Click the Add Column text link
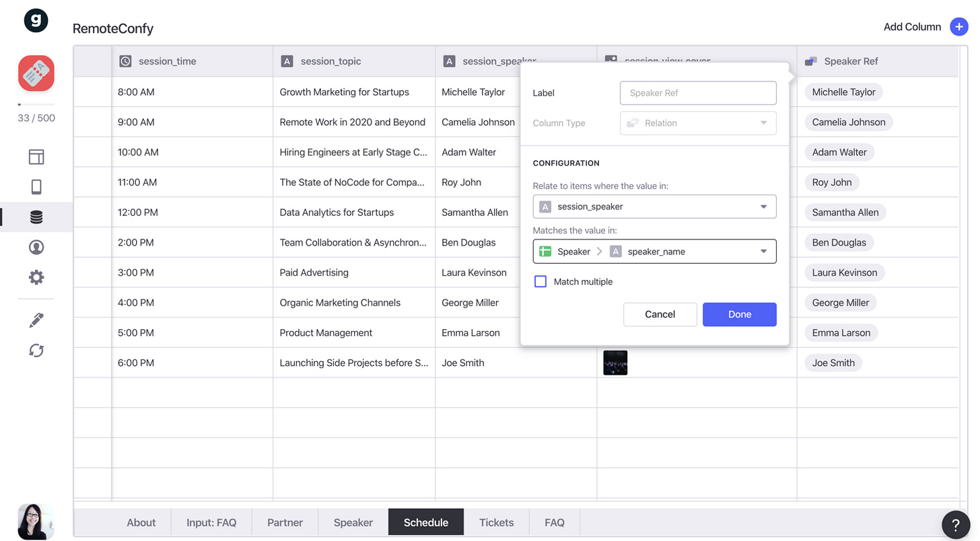 pos(912,27)
